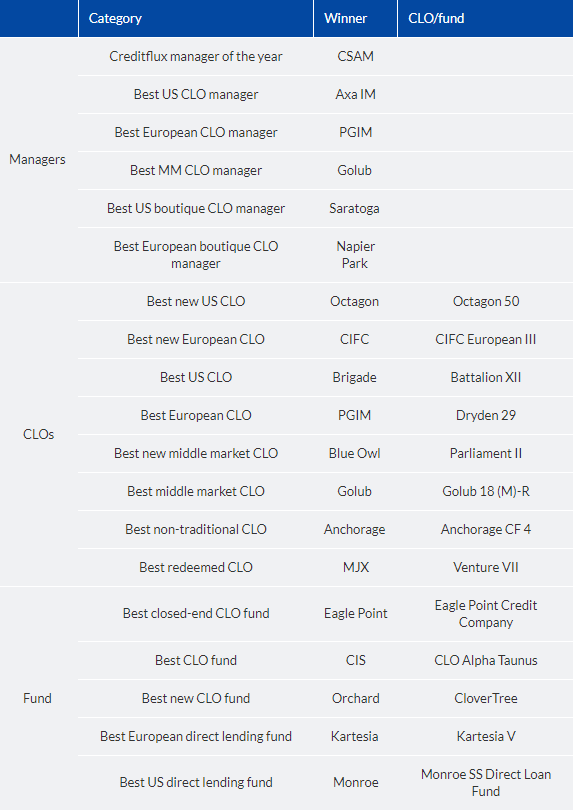Click the Octagon 50 fund cell

point(486,302)
